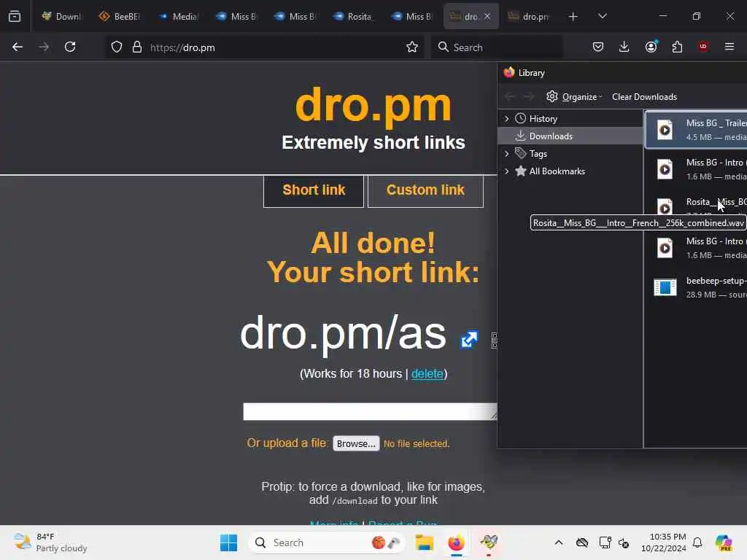Image resolution: width=747 pixels, height=560 pixels.
Task: Expand All Bookmarks tree item
Action: tap(506, 171)
